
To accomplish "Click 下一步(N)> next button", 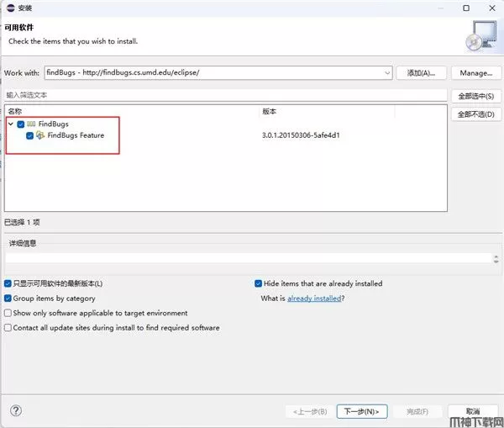I will tap(362, 411).
